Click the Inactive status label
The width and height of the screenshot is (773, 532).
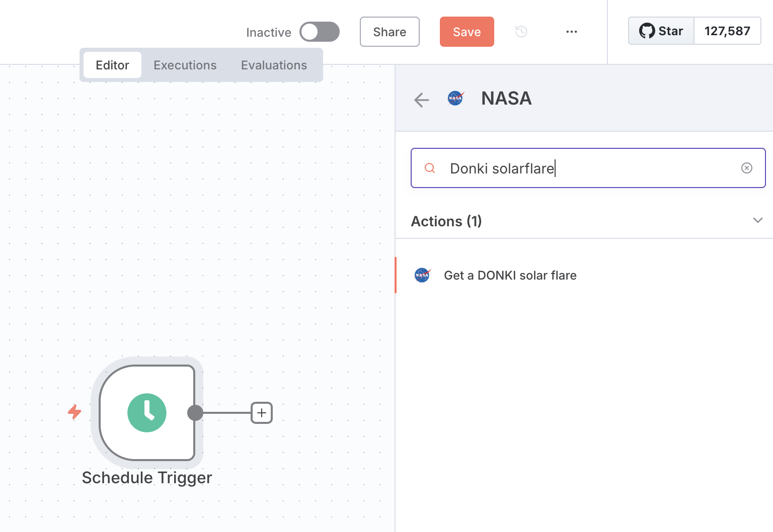[269, 33]
